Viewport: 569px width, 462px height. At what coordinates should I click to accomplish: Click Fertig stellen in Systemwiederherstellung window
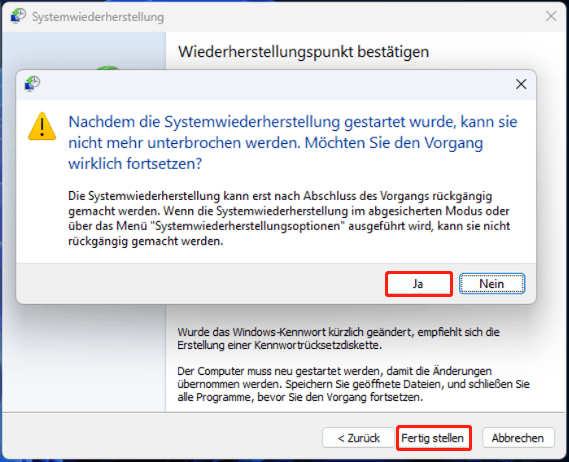click(433, 438)
